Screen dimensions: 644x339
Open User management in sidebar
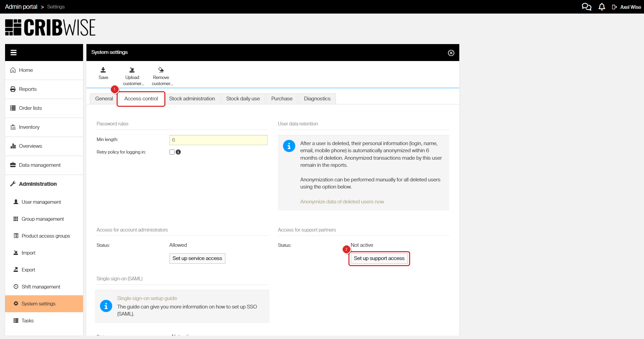coord(41,202)
